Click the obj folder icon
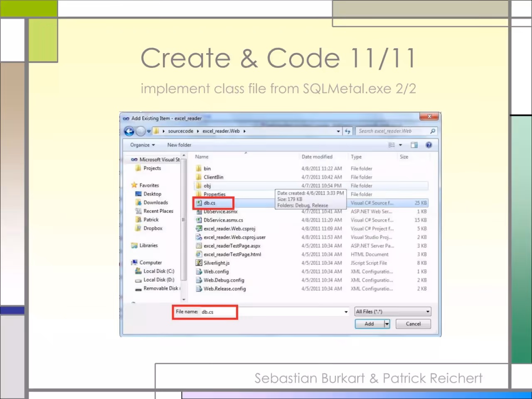Viewport: 532px width, 399px height. (199, 186)
